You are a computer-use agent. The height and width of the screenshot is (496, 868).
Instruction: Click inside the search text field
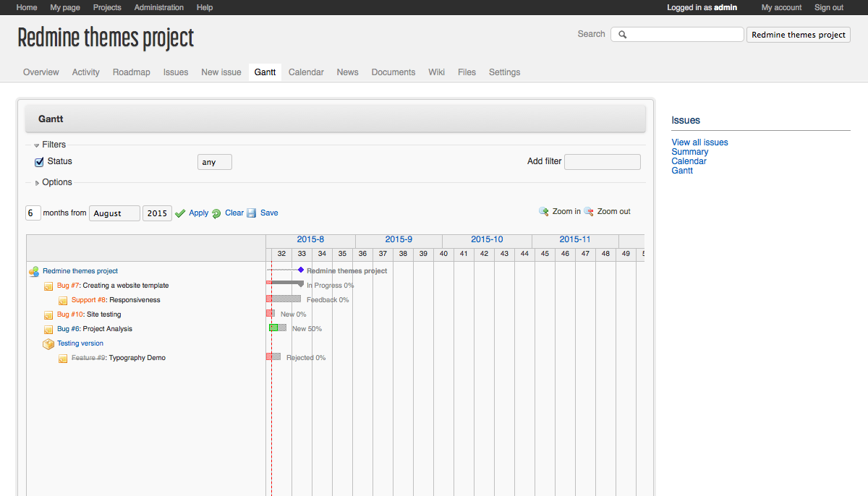677,35
